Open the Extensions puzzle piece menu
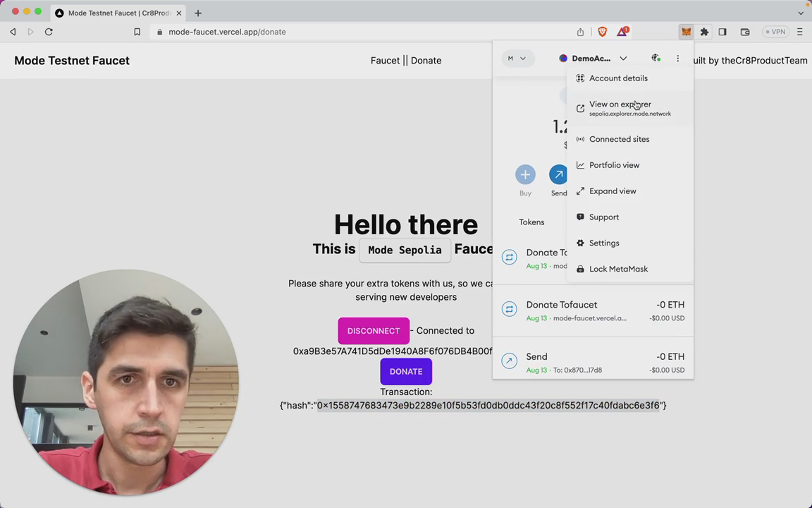The width and height of the screenshot is (812, 508). [704, 32]
